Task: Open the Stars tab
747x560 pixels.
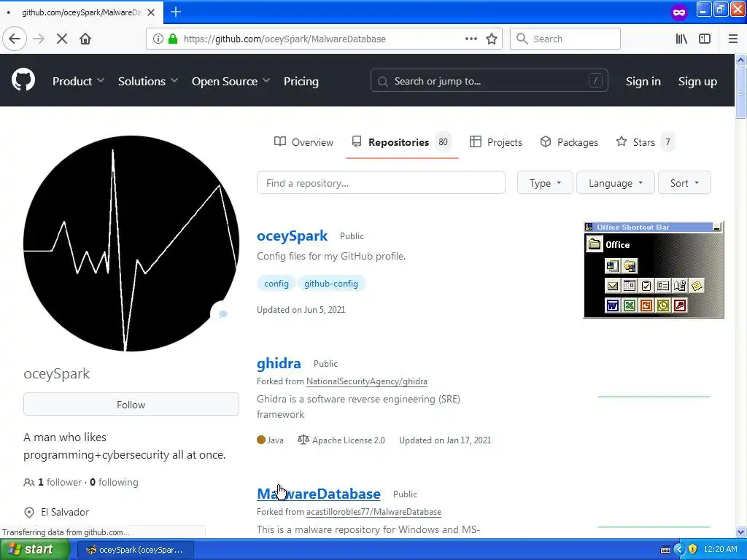Action: coord(645,142)
